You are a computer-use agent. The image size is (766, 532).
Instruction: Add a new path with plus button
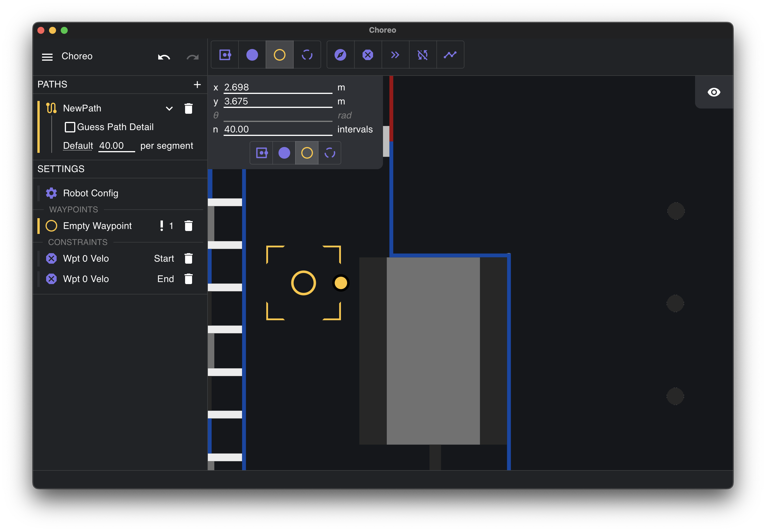click(x=197, y=84)
